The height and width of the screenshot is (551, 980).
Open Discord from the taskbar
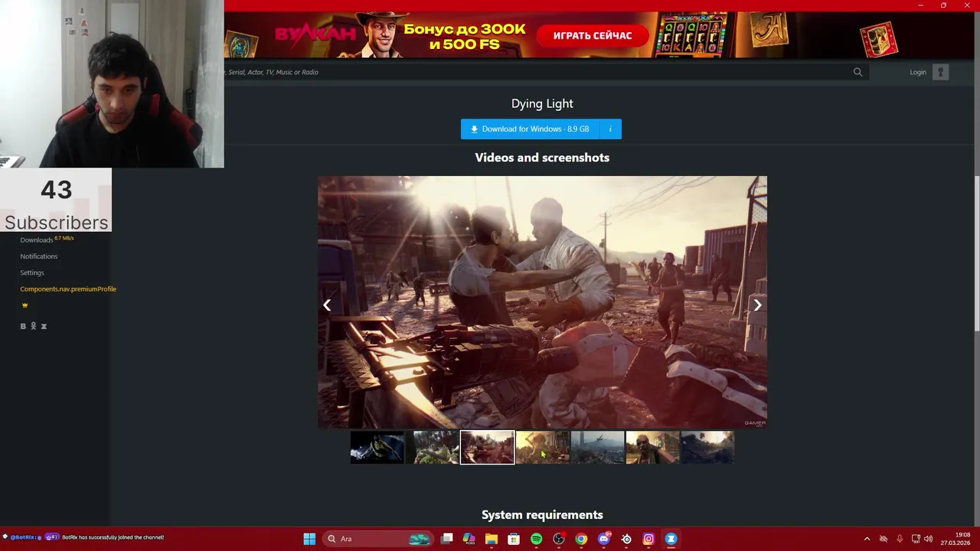[604, 539]
